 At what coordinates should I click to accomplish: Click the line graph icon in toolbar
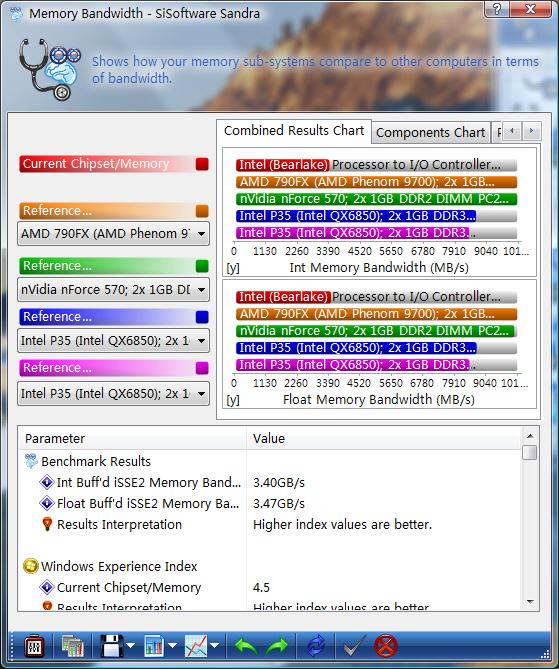coord(196,646)
